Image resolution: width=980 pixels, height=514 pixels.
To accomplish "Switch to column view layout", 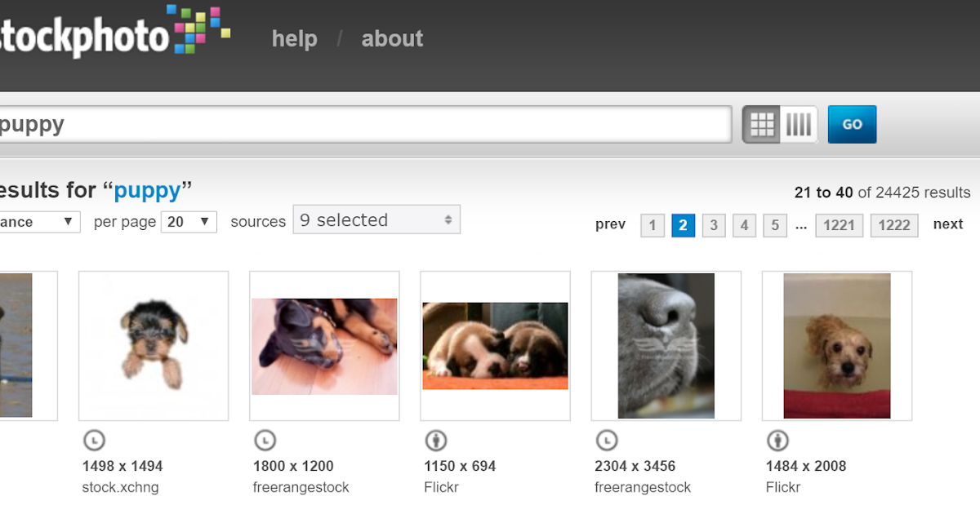I will (x=799, y=125).
